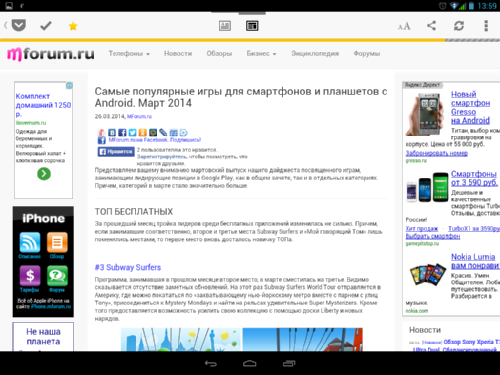Click the Gresso phone thumbnail

[x=425, y=114]
